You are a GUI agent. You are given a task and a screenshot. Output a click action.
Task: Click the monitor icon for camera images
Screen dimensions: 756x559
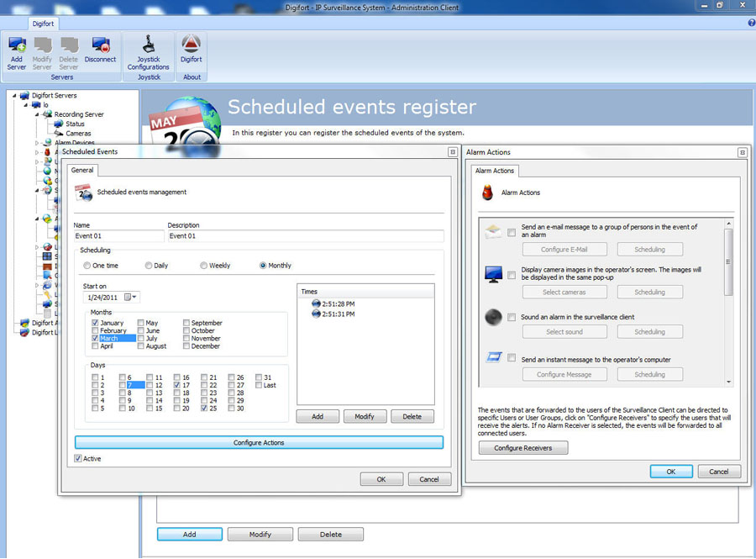point(494,274)
